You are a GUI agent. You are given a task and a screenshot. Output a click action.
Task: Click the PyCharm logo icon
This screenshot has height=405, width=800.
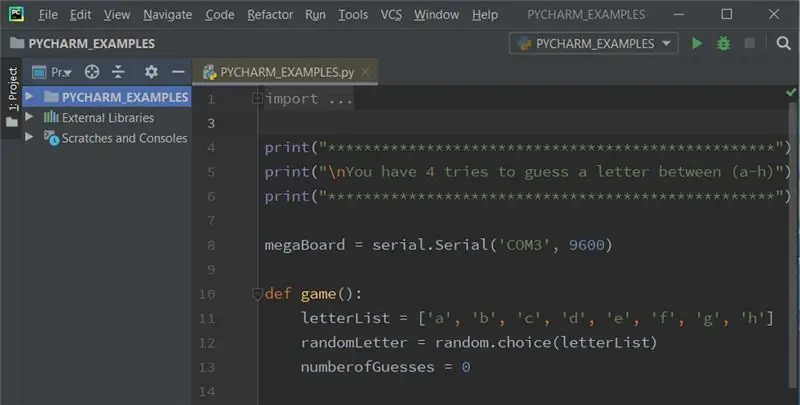[16, 14]
